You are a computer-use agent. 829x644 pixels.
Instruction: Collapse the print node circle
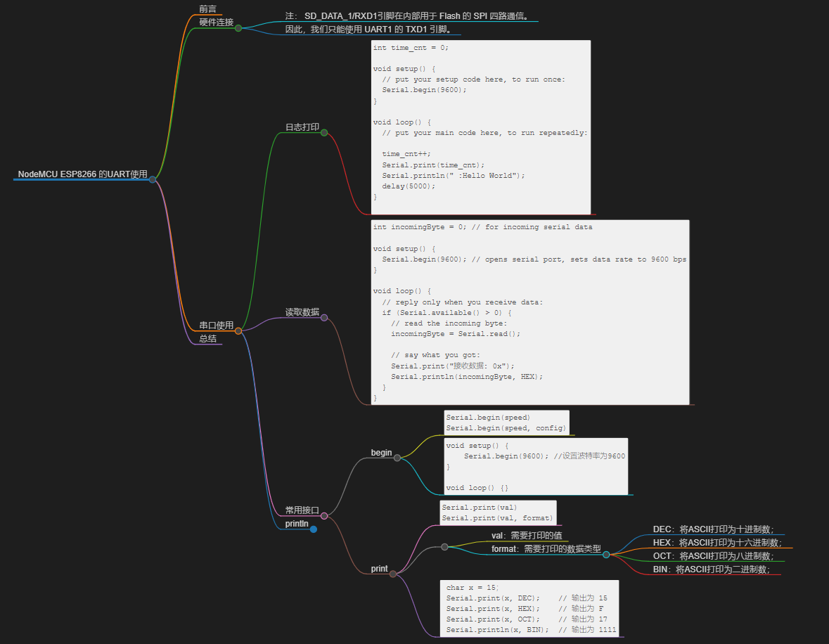pos(393,574)
